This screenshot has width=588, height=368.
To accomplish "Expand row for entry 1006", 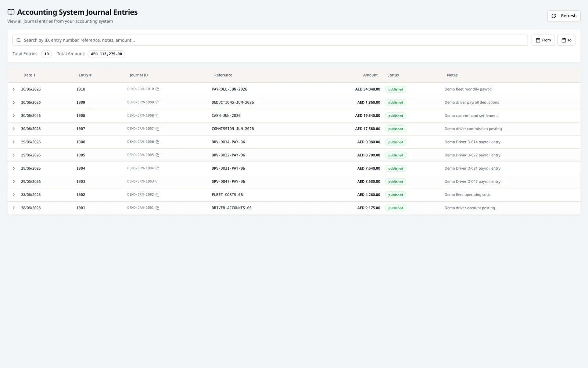I will [x=14, y=142].
